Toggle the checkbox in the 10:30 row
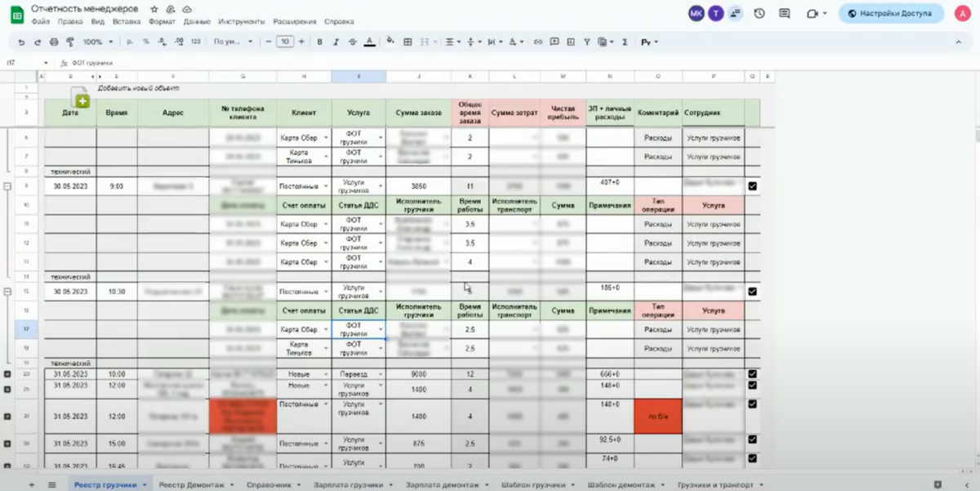Viewport: 980px width, 491px height. pos(752,291)
